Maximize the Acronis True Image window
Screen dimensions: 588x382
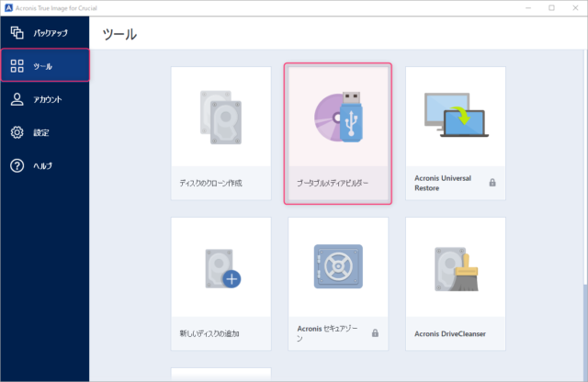[551, 8]
